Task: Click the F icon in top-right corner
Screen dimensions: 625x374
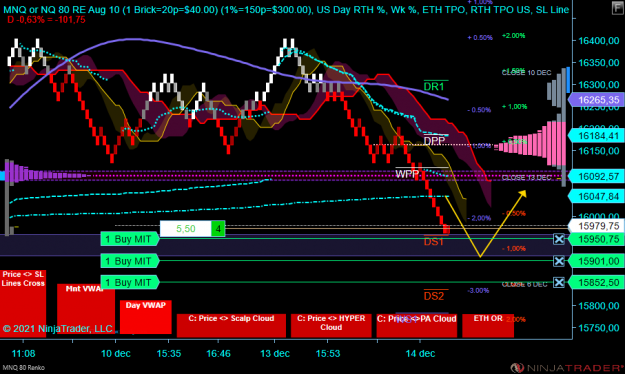Action: pos(618,7)
